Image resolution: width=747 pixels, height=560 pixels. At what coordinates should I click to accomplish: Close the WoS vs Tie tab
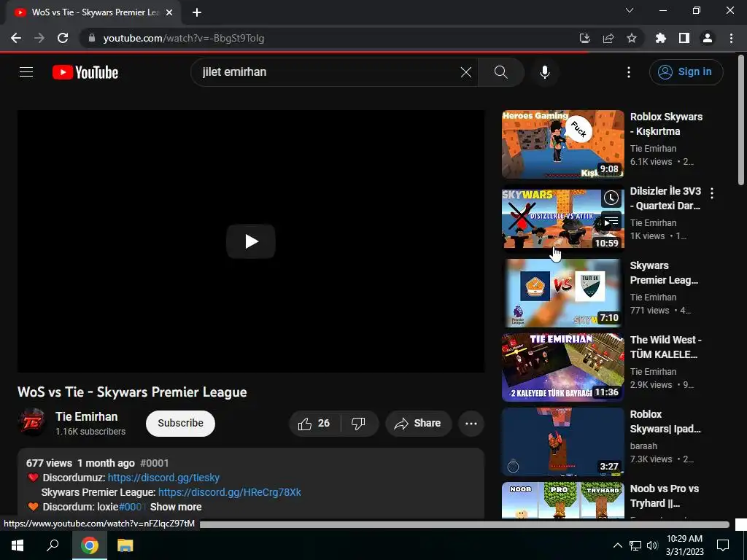click(169, 12)
